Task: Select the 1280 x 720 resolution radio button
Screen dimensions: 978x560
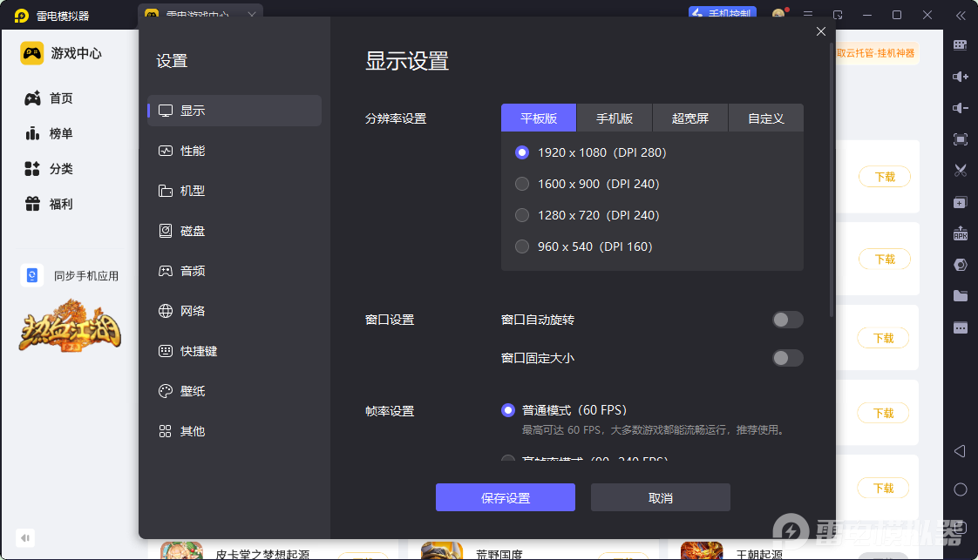Action: (x=522, y=215)
